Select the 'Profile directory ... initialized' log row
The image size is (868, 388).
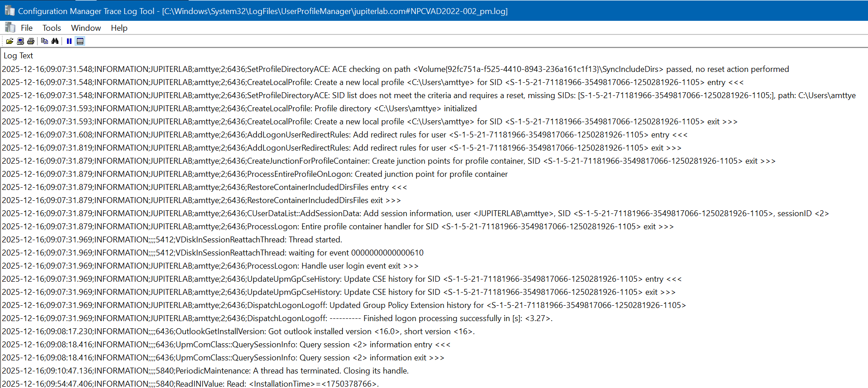434,109
